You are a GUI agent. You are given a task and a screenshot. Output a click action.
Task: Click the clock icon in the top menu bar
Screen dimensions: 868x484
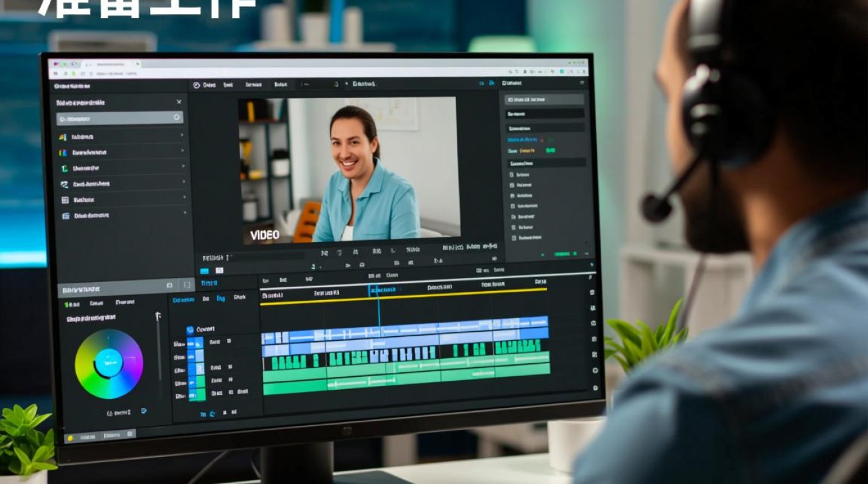coord(196,85)
